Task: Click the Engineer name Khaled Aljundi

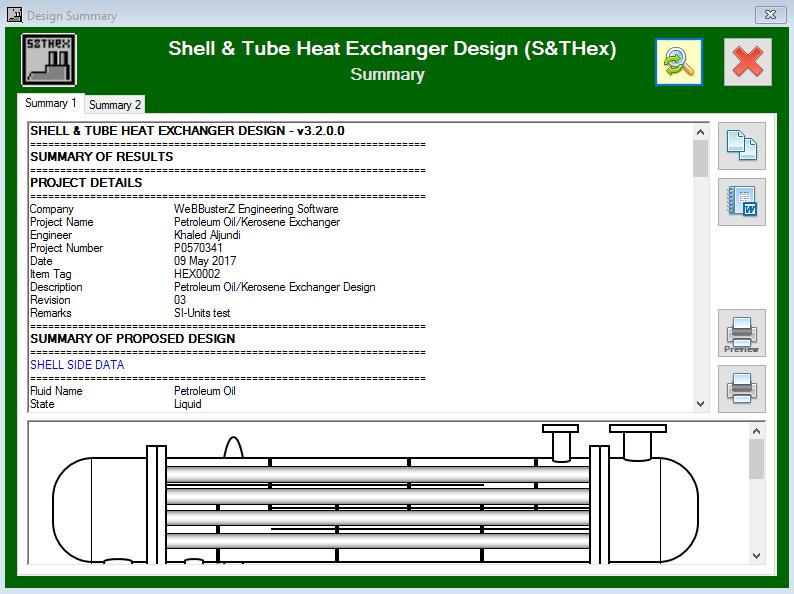Action: tap(207, 235)
